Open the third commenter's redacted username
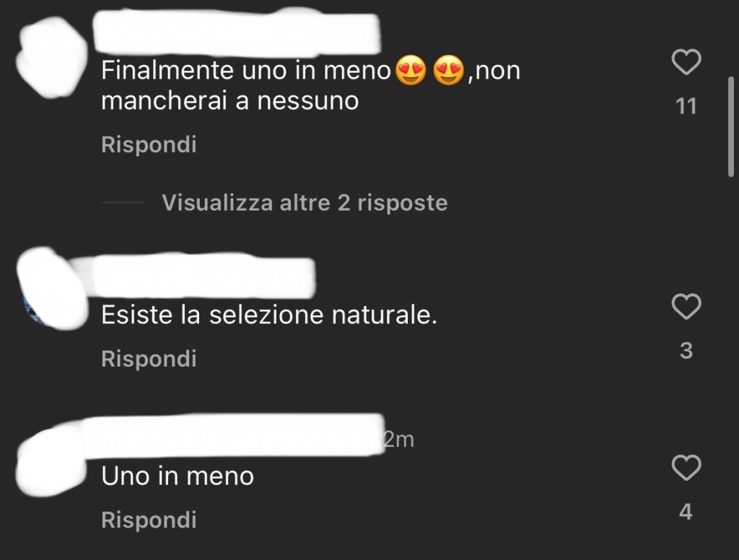This screenshot has width=739, height=560. click(x=233, y=436)
